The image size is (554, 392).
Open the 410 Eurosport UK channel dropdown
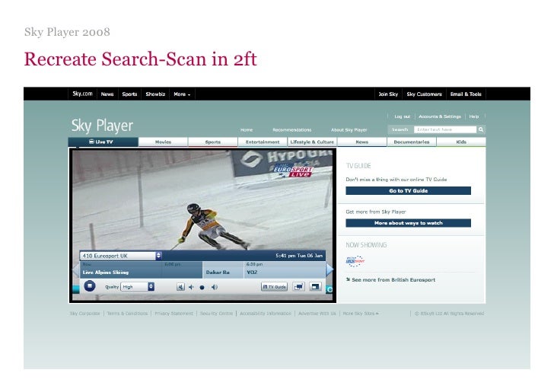pos(121,256)
